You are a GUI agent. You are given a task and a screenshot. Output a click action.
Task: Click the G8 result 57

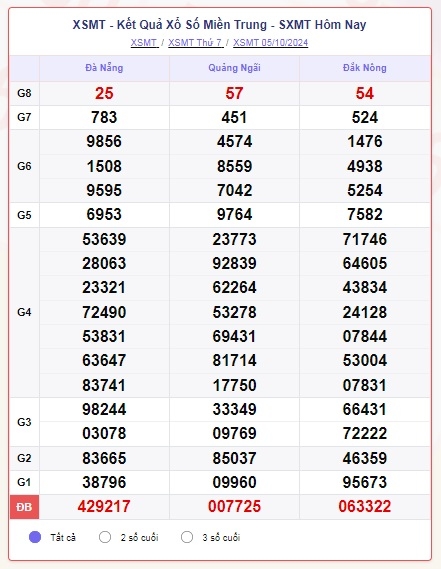(234, 93)
